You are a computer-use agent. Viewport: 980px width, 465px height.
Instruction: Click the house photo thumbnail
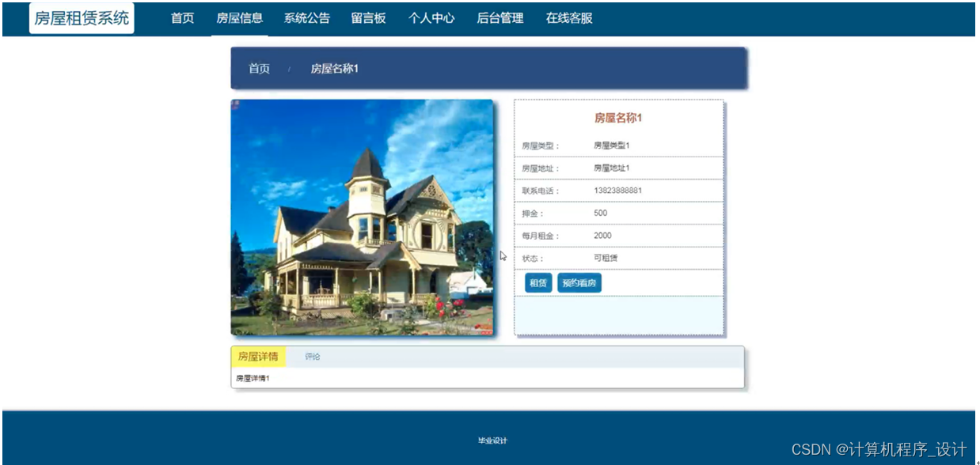(363, 217)
